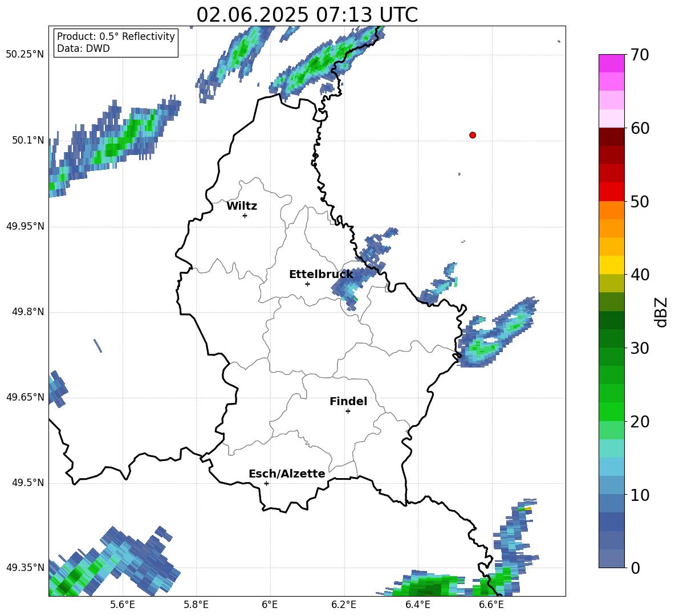Click the 6.6°E longitude label
Image resolution: width=675 pixels, height=616 pixels.
(491, 605)
